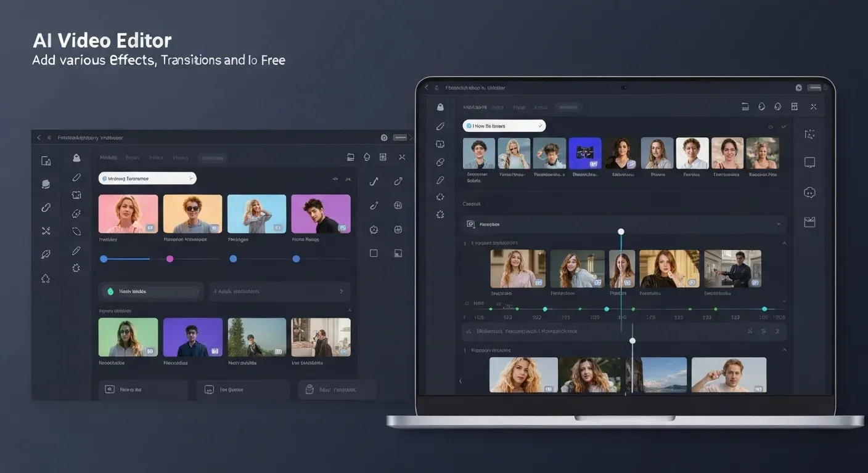Viewport: 868px width, 473px height.
Task: Open the notification bell icon near the grid icon
Action: (x=777, y=107)
